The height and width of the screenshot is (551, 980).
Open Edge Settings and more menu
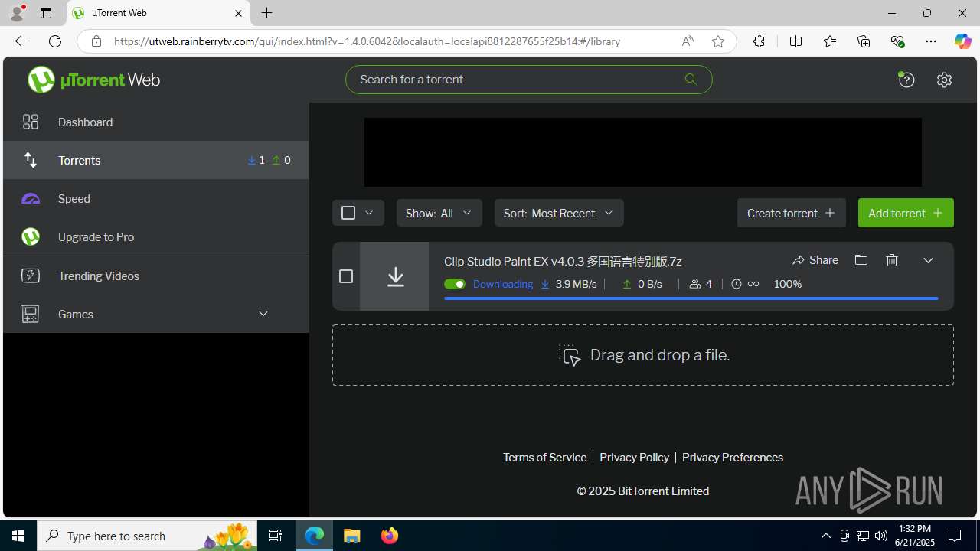point(931,41)
